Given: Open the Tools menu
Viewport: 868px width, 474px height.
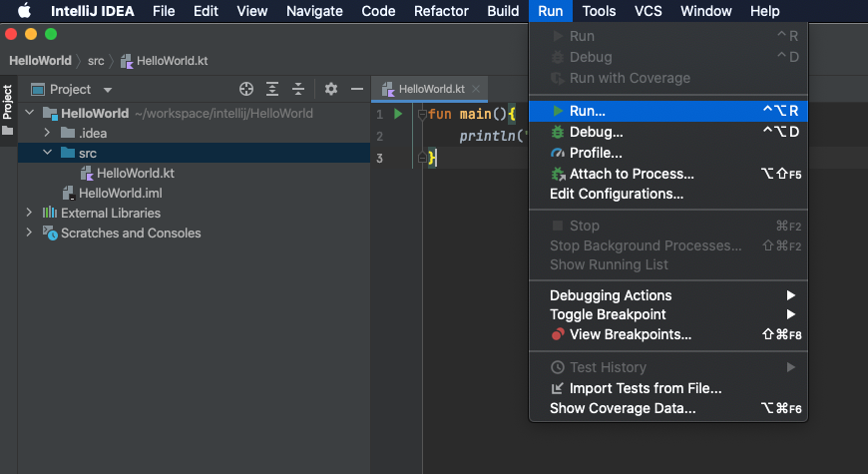Looking at the screenshot, I should coord(599,11).
